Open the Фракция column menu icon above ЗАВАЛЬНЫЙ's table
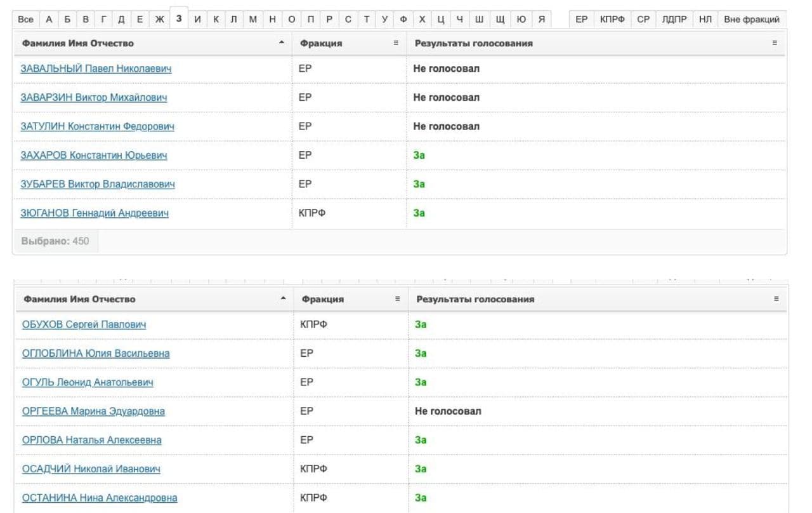The height and width of the screenshot is (513, 812). [x=396, y=43]
